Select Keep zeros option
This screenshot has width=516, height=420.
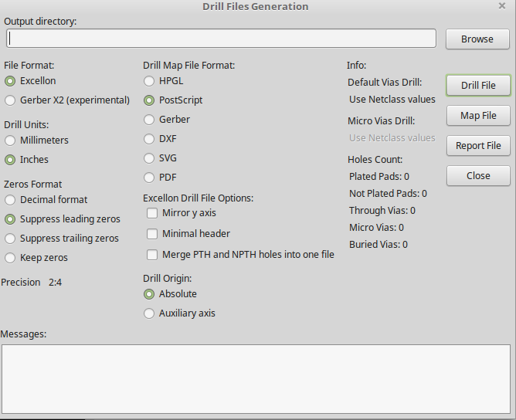tap(10, 258)
